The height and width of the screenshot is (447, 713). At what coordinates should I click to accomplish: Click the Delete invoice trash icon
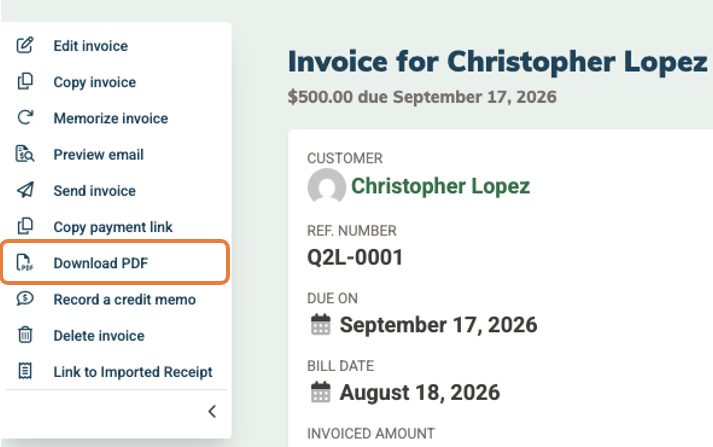[25, 335]
